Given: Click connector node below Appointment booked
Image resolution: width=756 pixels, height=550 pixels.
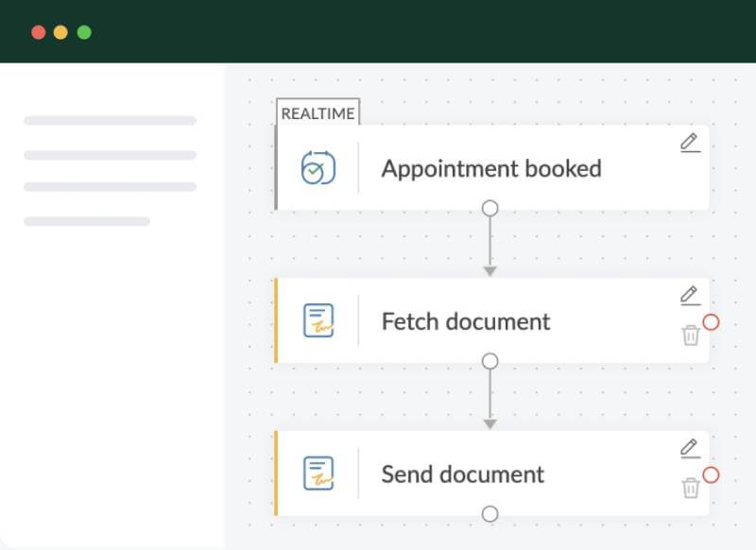Looking at the screenshot, I should (x=490, y=209).
